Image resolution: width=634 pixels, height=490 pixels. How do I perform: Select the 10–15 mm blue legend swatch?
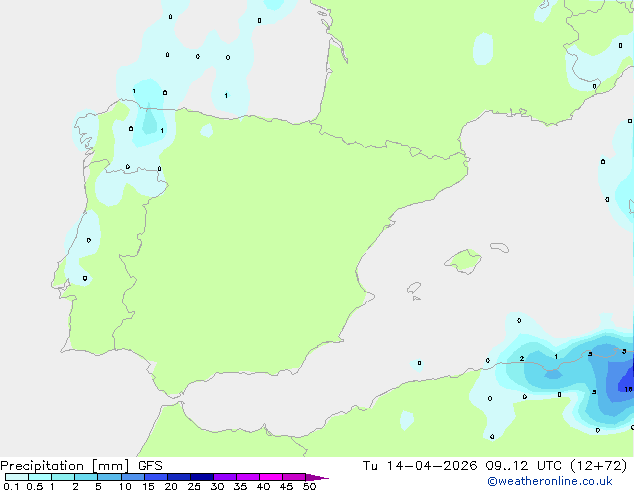tap(132, 477)
